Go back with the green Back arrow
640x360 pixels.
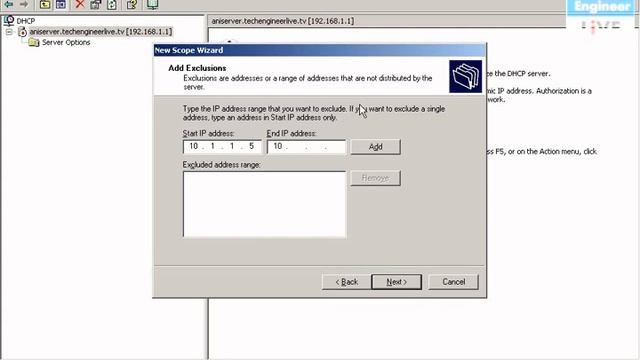click(x=9, y=4)
